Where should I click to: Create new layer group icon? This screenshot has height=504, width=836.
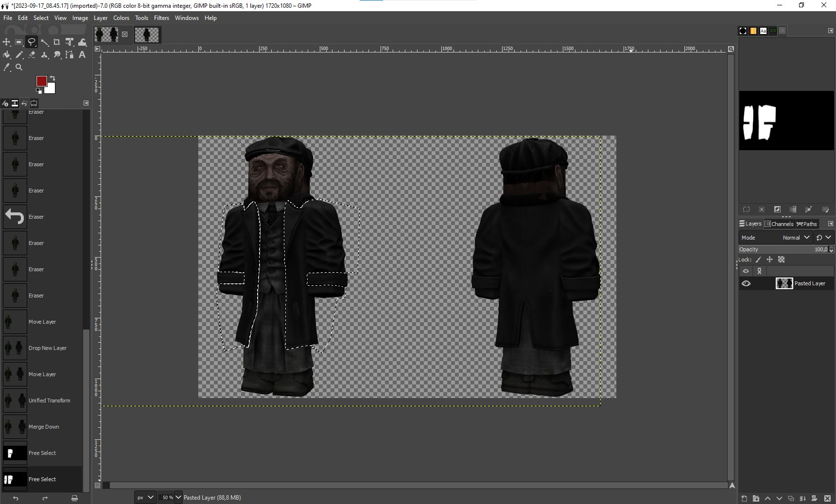756,498
